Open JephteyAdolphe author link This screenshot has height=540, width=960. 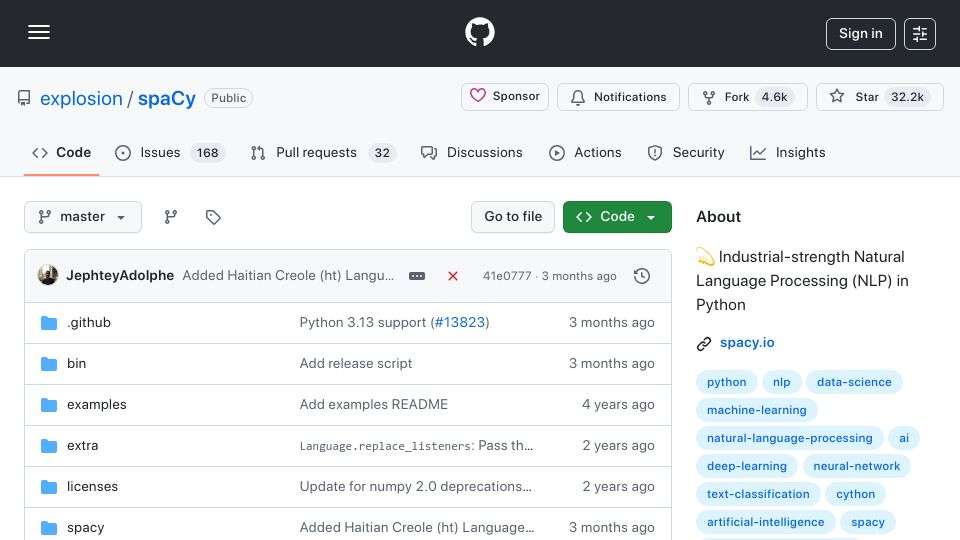120,276
